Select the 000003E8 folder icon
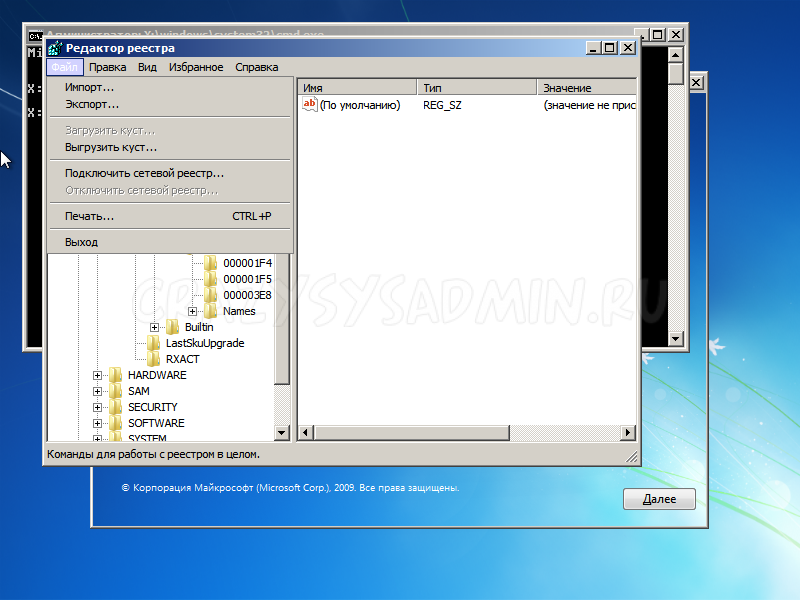The image size is (800, 600). (210, 295)
